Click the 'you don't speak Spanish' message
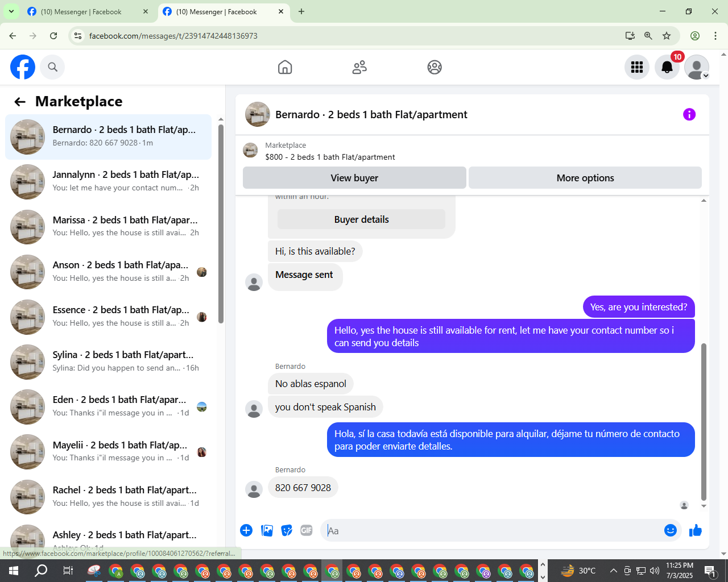728x582 pixels. coord(325,407)
